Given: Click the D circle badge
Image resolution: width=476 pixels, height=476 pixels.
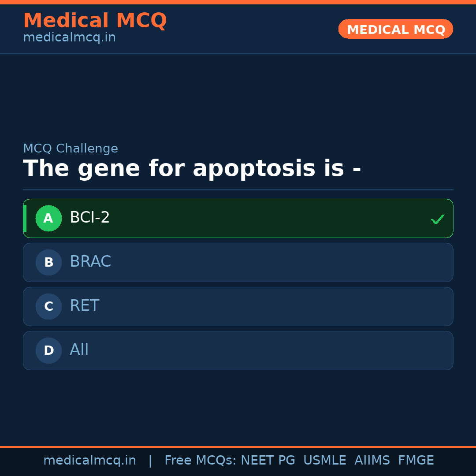Looking at the screenshot, I should pos(48,350).
